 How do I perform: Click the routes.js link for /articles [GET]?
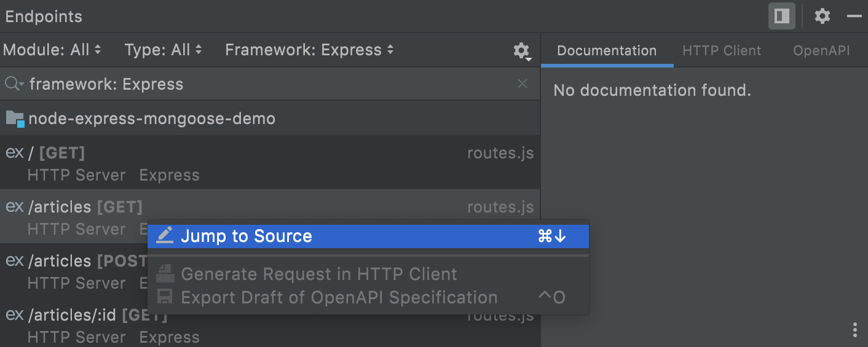tap(500, 208)
